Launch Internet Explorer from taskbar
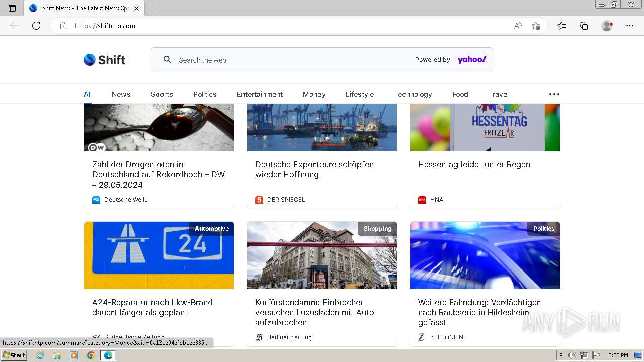 [40, 355]
